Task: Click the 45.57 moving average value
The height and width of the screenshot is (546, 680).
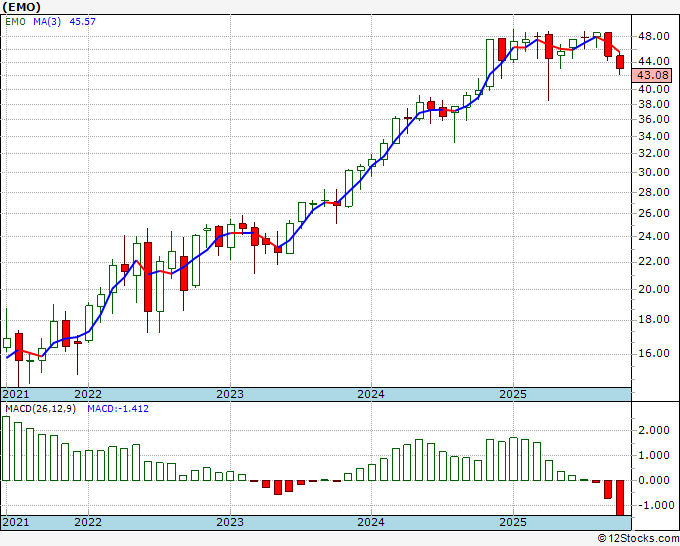Action: point(82,21)
